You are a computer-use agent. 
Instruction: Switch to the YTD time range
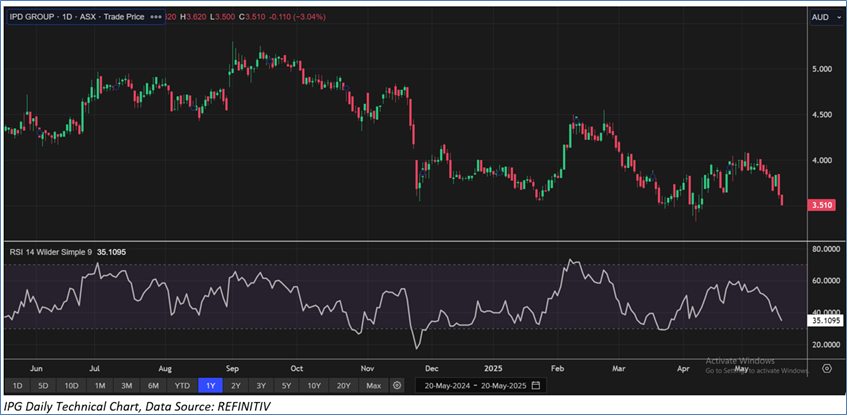(182, 385)
